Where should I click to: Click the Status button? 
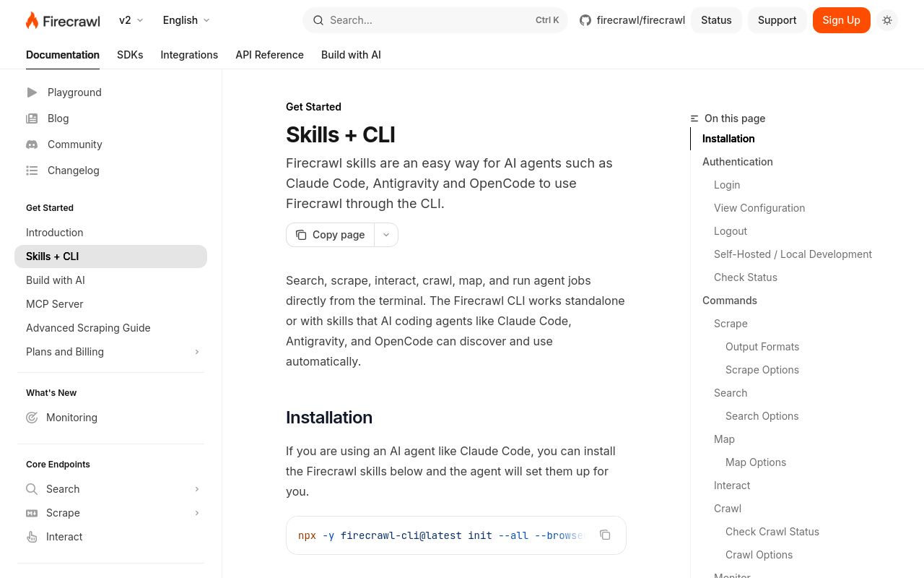point(716,20)
